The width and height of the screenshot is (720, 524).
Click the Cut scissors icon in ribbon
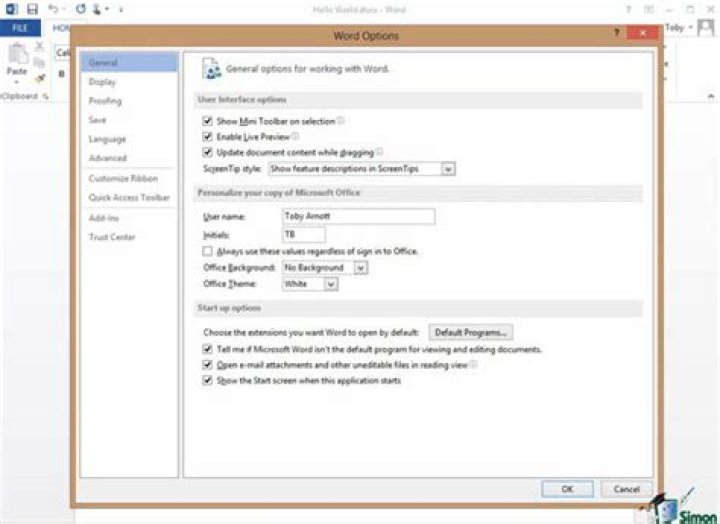pos(39,46)
